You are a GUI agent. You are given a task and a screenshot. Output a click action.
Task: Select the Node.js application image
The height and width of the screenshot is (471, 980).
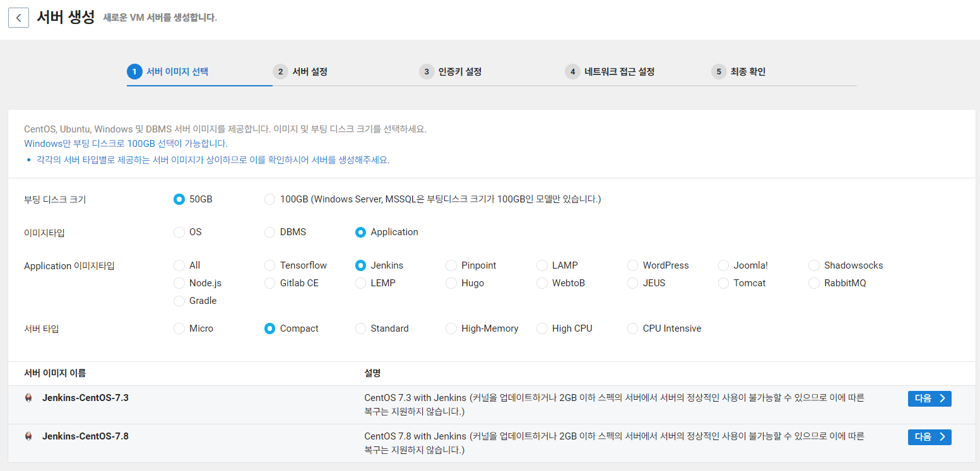(179, 283)
